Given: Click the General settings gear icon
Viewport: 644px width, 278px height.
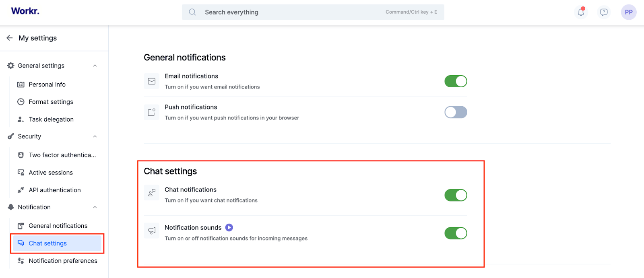Looking at the screenshot, I should (11, 66).
